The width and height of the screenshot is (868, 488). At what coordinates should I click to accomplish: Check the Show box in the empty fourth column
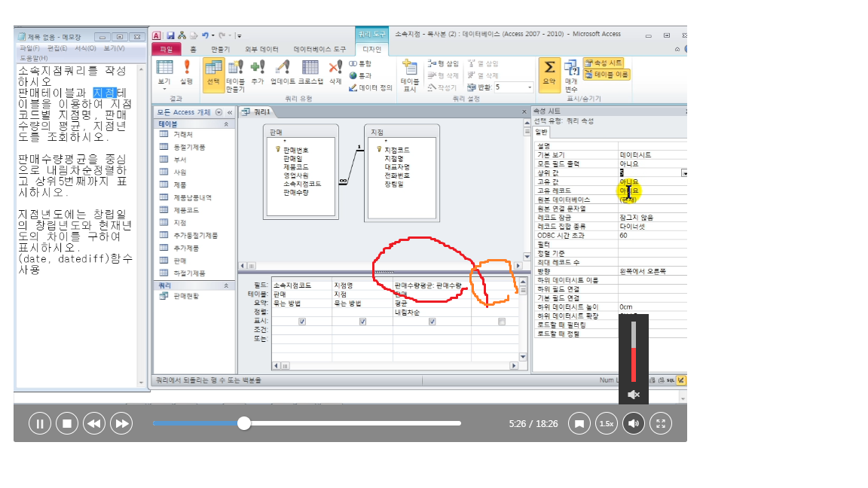coord(502,322)
